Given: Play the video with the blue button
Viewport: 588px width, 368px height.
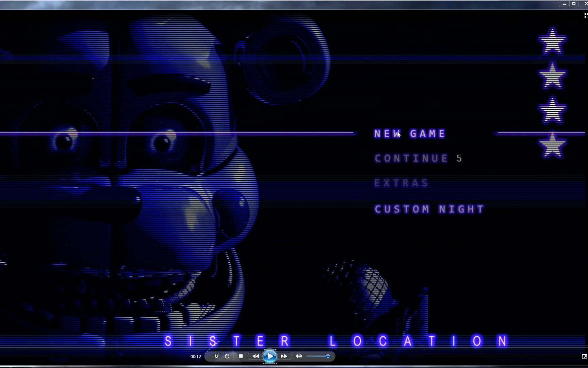Looking at the screenshot, I should (x=270, y=356).
